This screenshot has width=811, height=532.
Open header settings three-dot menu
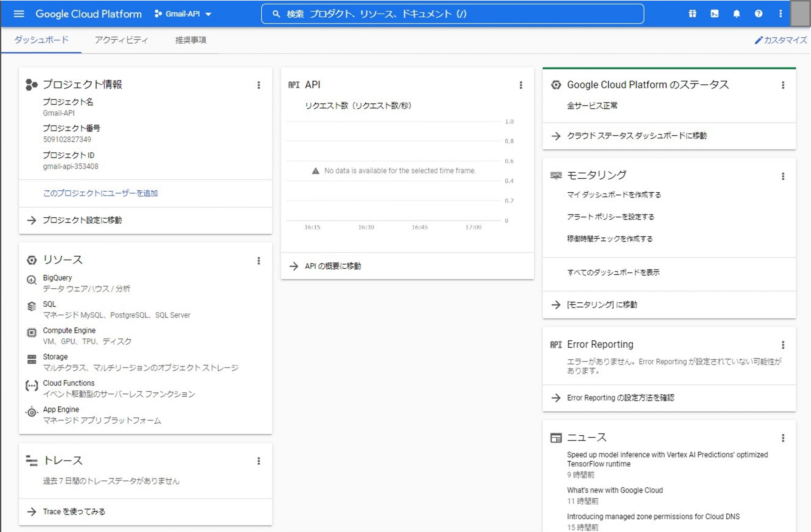(x=780, y=14)
